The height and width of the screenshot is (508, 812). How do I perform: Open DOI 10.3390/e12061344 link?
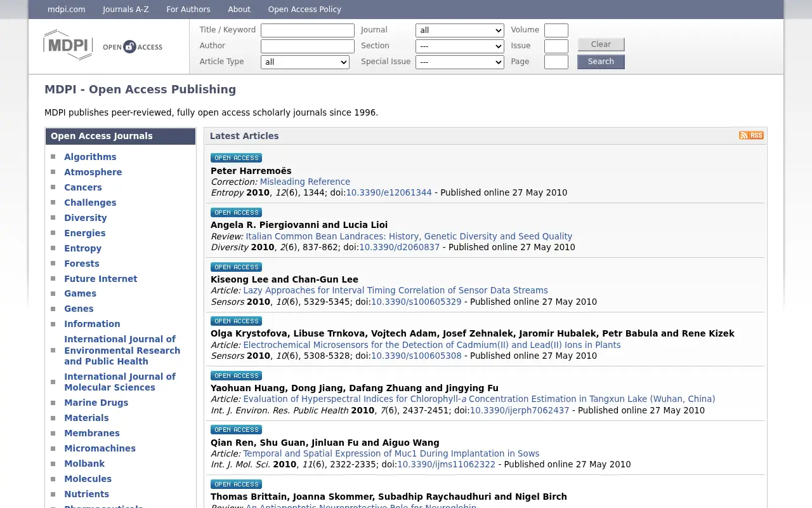pyautogui.click(x=389, y=192)
